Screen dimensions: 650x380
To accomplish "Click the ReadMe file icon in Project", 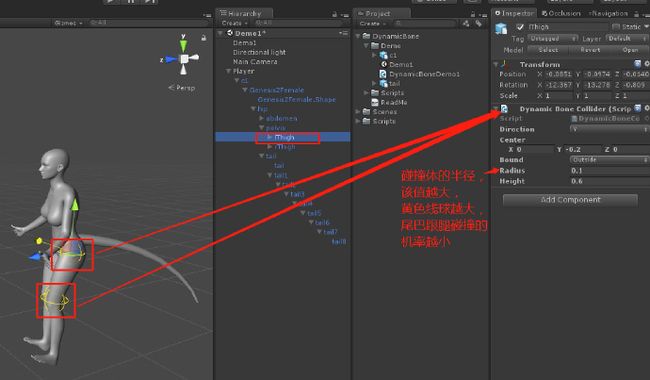I will [x=375, y=102].
